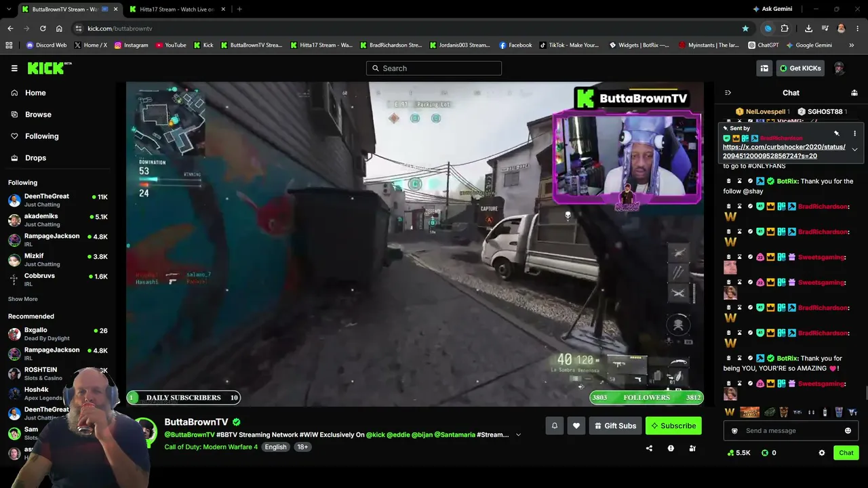
Task: Open the Kick hamburger sidebar menu
Action: pos(14,68)
